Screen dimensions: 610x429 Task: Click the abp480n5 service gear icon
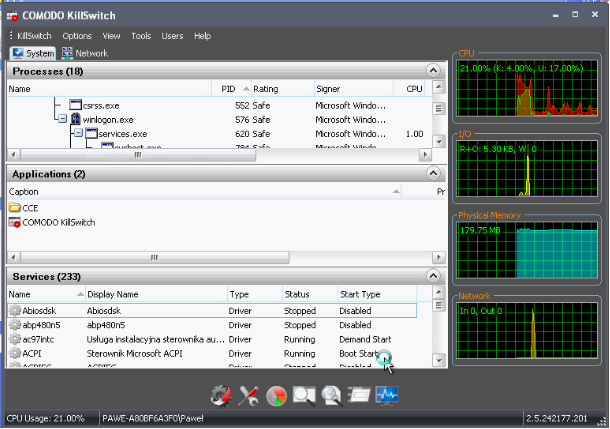(15, 325)
